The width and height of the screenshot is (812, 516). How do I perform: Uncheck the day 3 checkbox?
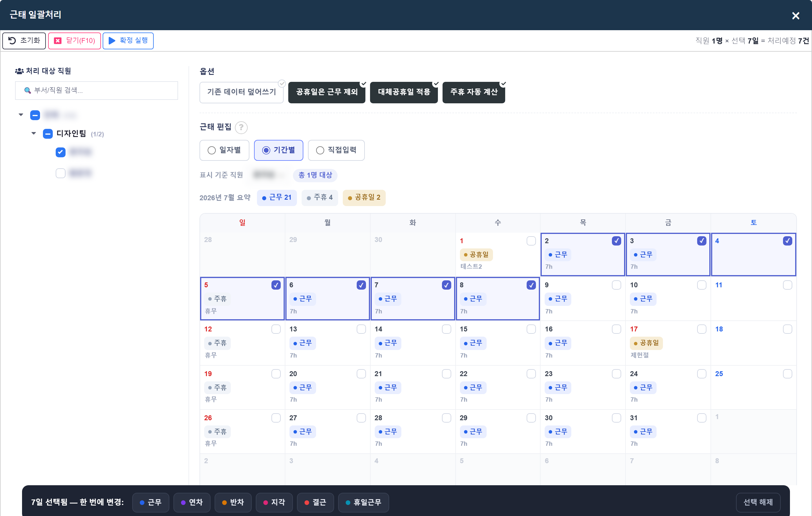click(x=702, y=241)
